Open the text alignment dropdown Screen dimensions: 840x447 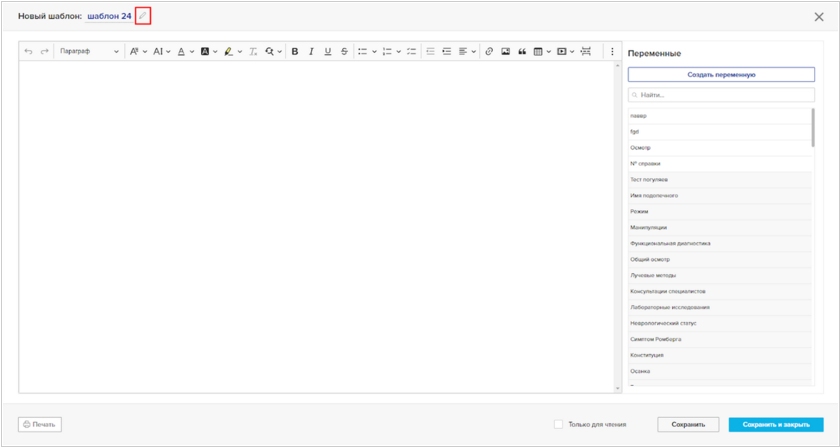467,51
